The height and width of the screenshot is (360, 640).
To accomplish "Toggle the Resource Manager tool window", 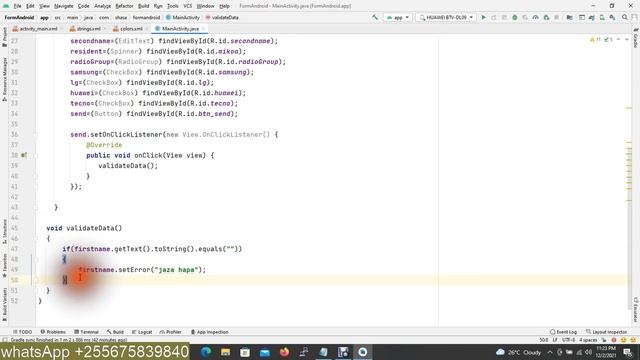I will tap(4, 78).
